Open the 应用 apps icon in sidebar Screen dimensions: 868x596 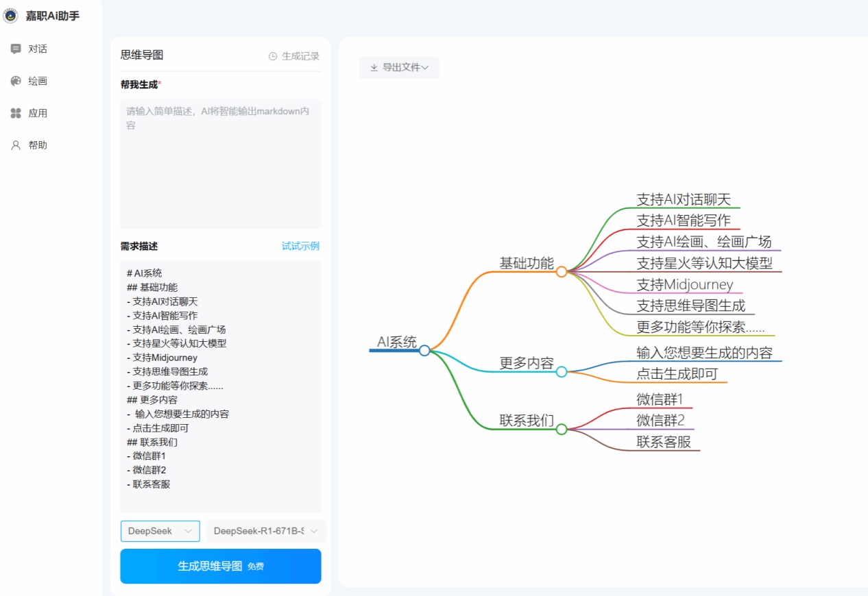[x=16, y=113]
